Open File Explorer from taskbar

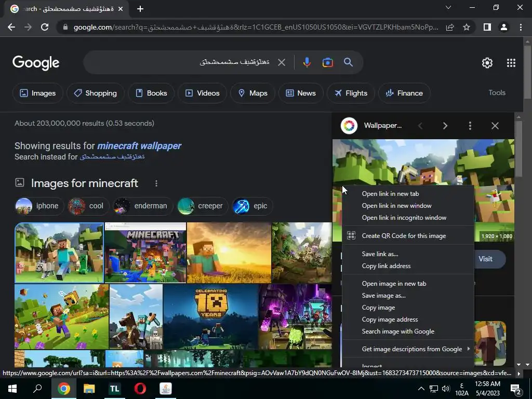(x=89, y=389)
